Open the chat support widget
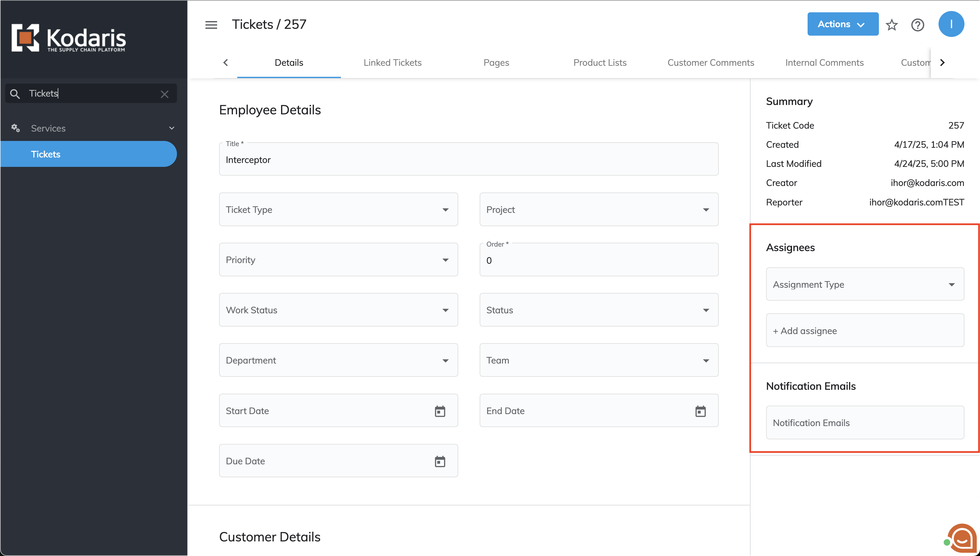The image size is (980, 556). (x=961, y=539)
